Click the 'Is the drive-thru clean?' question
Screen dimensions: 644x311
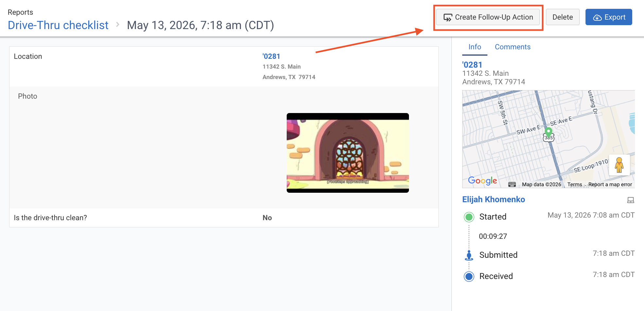[50, 218]
